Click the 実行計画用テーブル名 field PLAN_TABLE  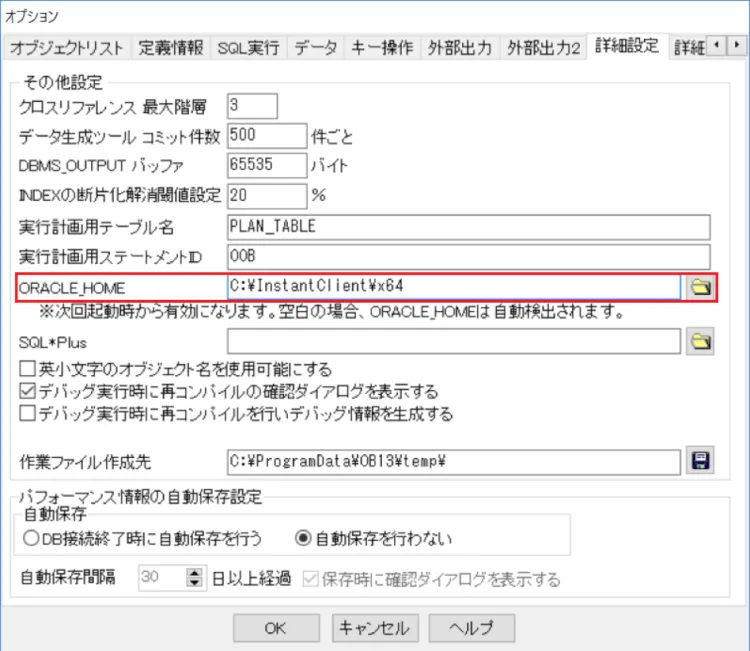click(x=469, y=227)
